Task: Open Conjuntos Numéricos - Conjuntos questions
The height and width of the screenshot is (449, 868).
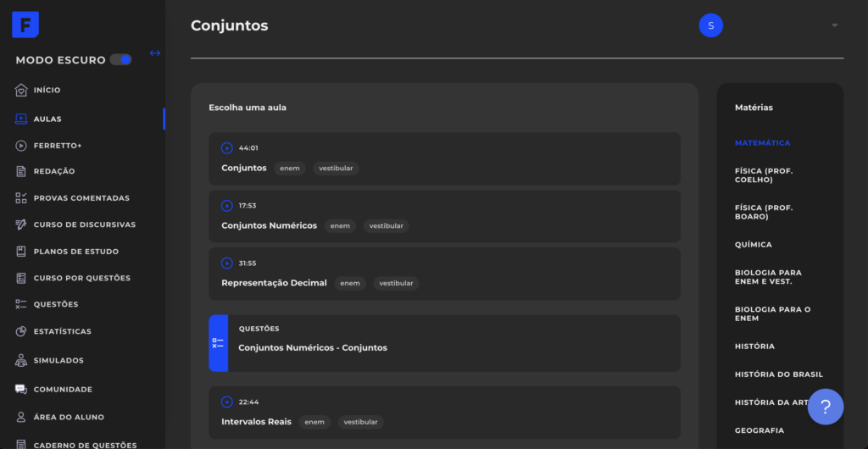Action: (444, 343)
